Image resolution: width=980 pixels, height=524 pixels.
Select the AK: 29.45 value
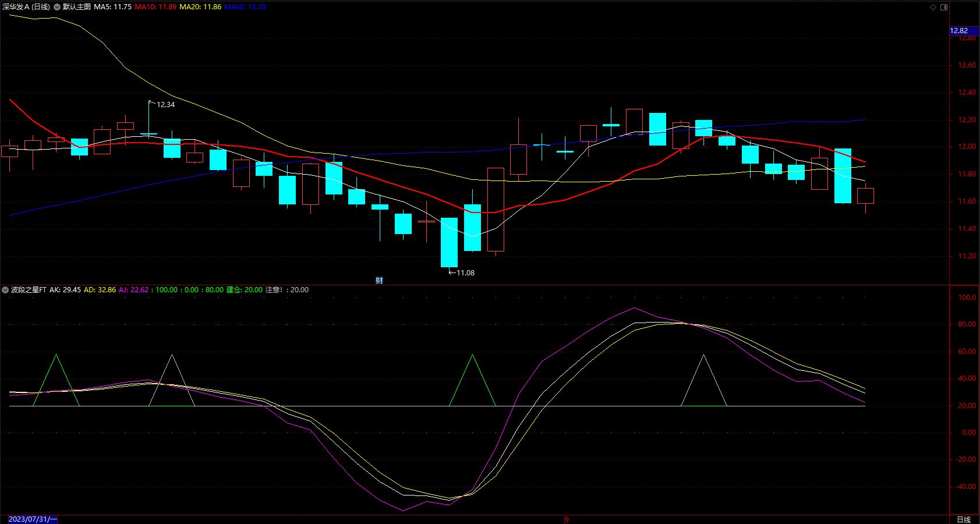pyautogui.click(x=65, y=290)
